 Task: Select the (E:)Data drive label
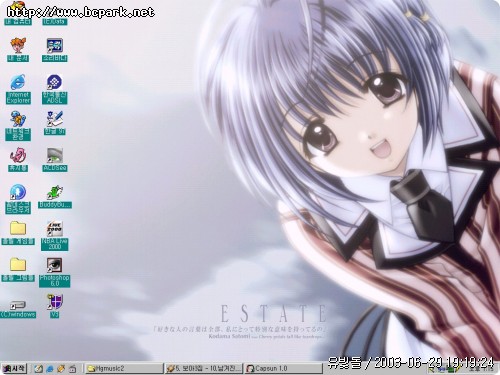[55, 22]
